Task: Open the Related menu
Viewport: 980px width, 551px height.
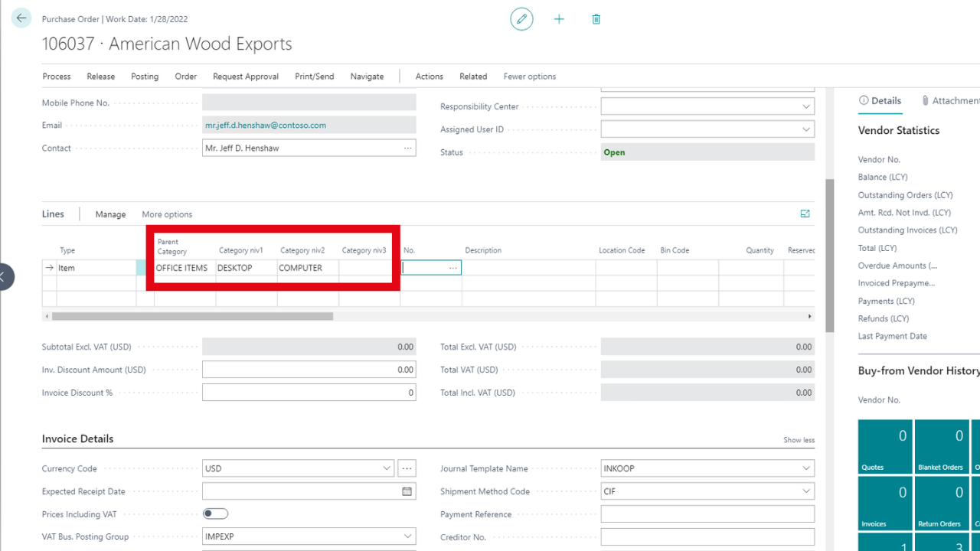Action: point(473,77)
